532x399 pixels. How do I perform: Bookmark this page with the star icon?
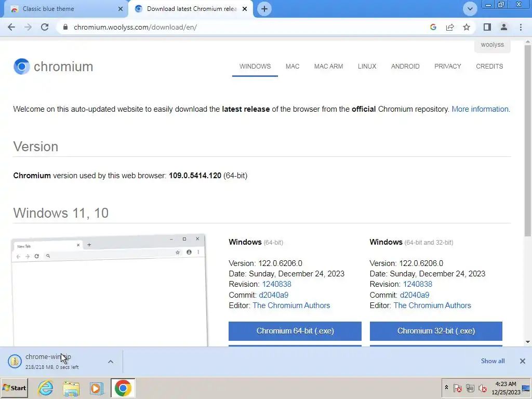(x=467, y=27)
